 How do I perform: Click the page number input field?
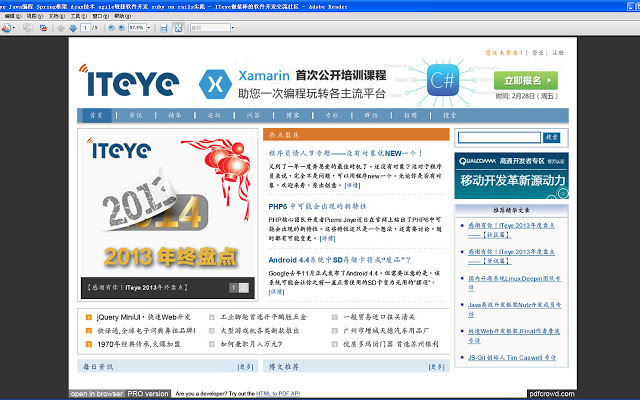tap(85, 28)
